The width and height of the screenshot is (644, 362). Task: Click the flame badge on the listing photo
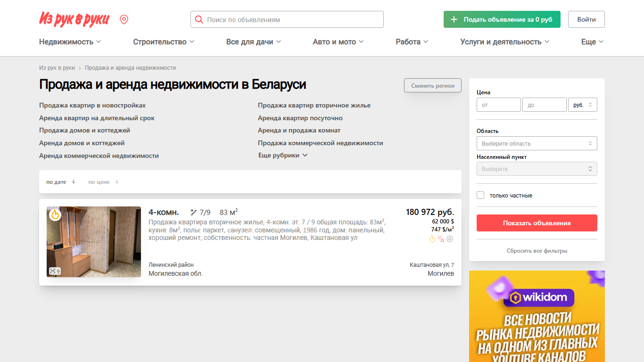point(55,214)
